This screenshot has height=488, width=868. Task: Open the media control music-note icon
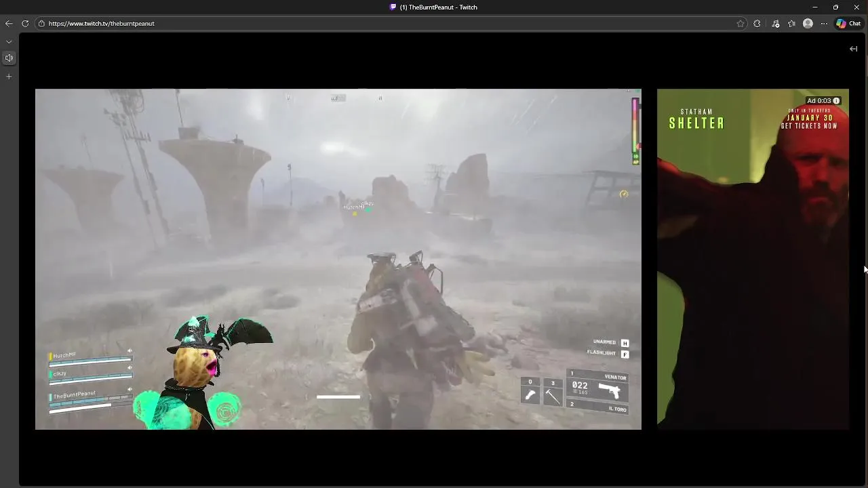click(776, 23)
